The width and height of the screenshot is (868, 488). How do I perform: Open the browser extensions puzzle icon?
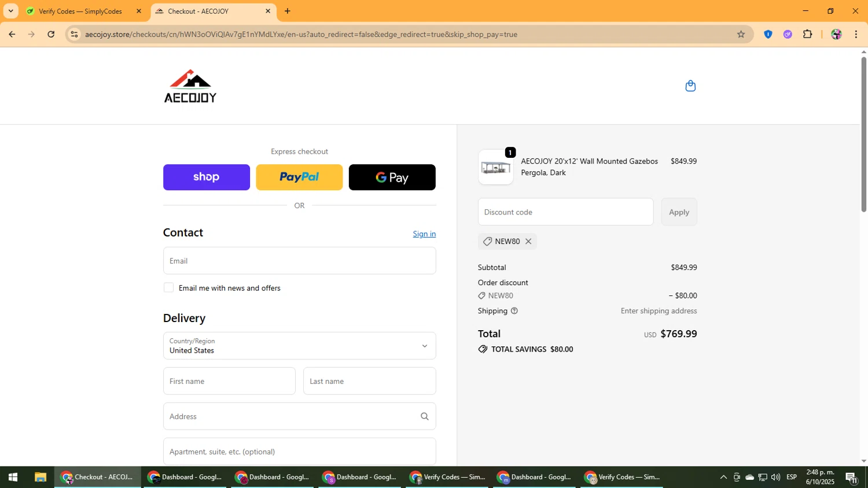pos(808,34)
